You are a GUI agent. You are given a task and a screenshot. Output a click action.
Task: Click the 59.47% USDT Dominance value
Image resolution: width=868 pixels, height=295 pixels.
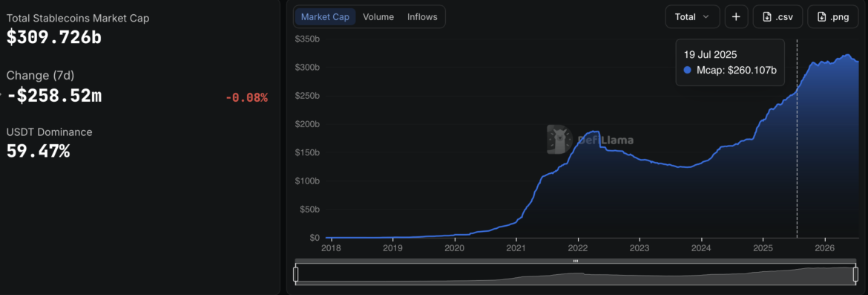click(x=38, y=151)
